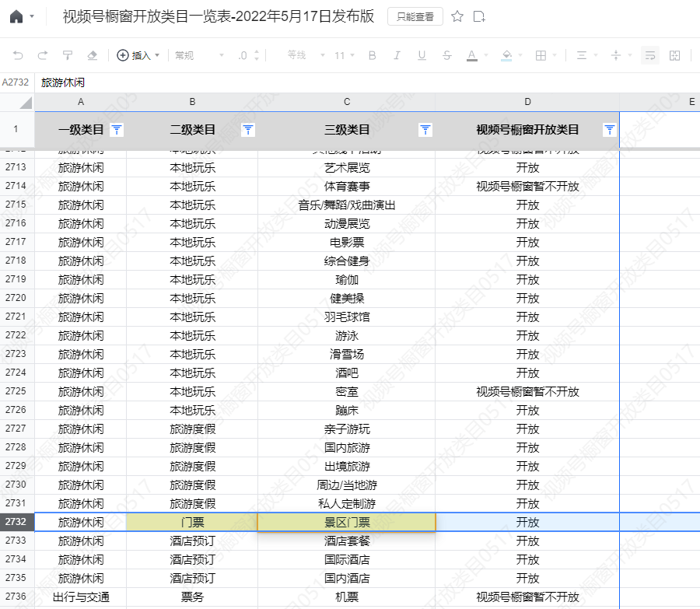The width and height of the screenshot is (700, 609).
Task: Click the 滑雪场 cell
Action: click(x=347, y=355)
